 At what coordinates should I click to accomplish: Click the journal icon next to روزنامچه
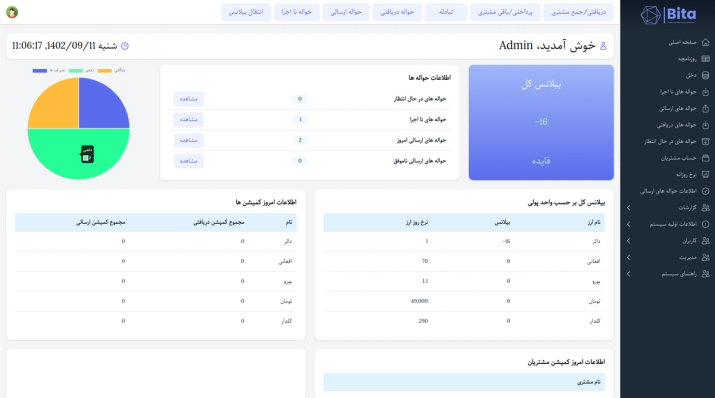click(x=705, y=59)
